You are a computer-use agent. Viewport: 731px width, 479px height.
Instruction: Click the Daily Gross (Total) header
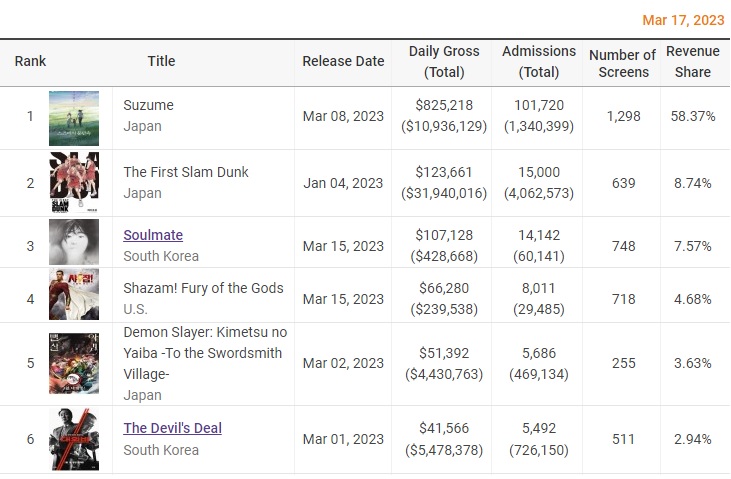coord(444,61)
